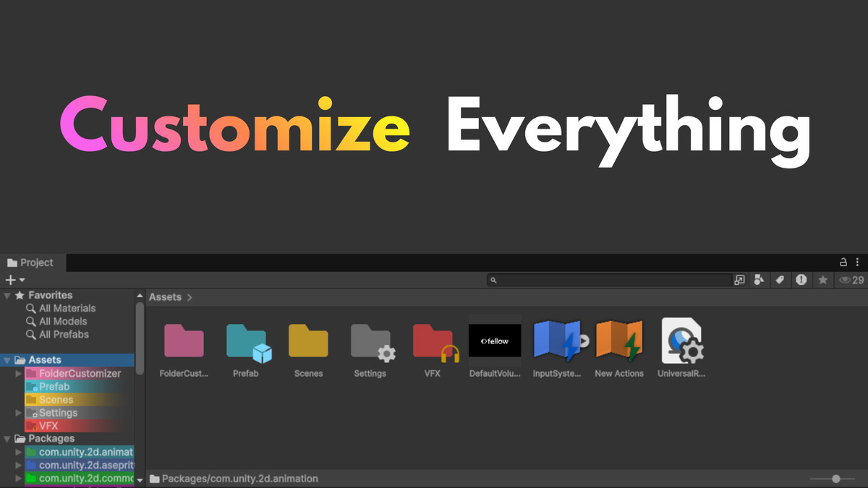
Task: Open the UniversalRender pipeline settings asset
Action: pos(681,340)
